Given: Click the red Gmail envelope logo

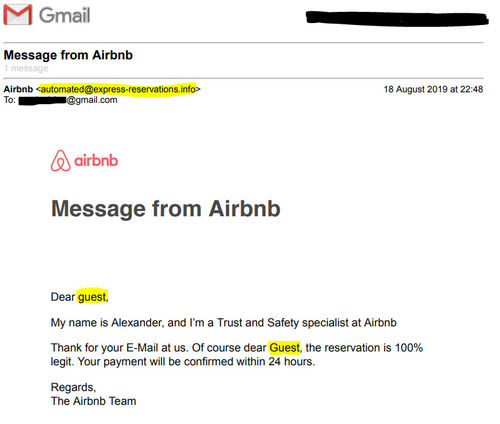Looking at the screenshot, I should pos(18,15).
